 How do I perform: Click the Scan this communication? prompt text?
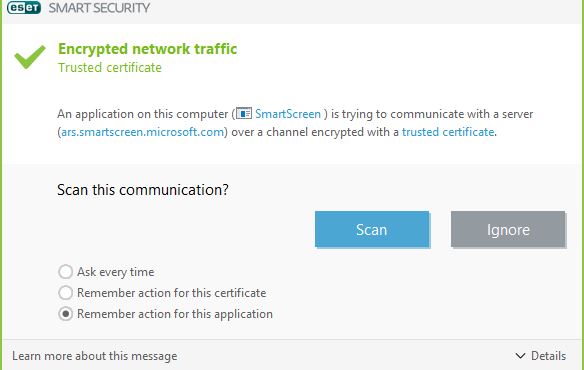(x=143, y=190)
